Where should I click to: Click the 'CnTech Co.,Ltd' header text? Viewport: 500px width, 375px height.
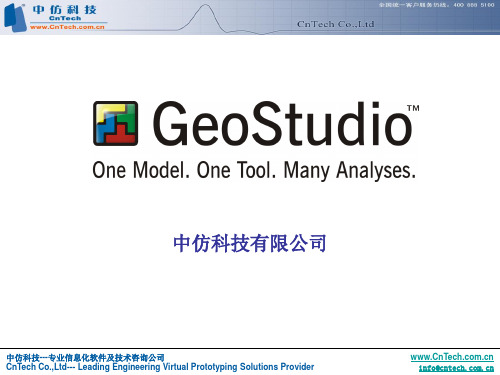click(x=335, y=24)
